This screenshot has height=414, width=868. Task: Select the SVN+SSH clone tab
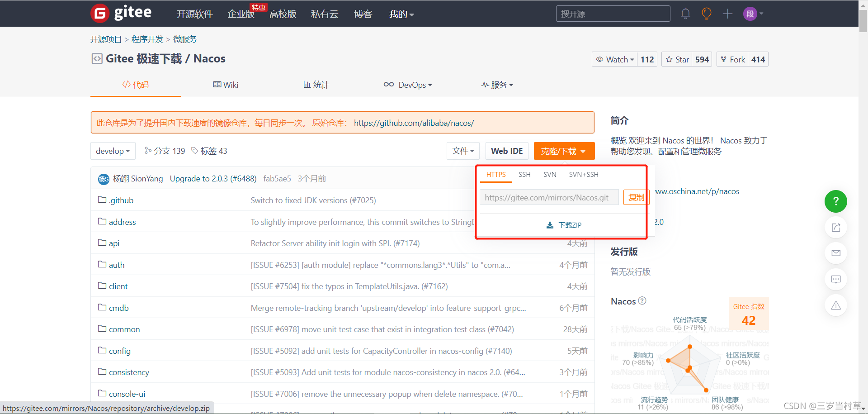(x=584, y=175)
